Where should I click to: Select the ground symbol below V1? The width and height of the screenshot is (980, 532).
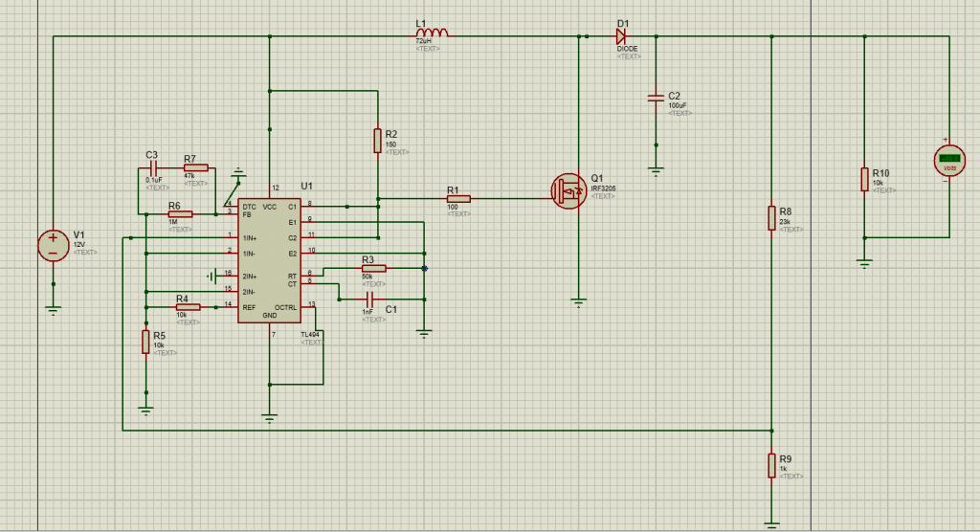[54, 310]
